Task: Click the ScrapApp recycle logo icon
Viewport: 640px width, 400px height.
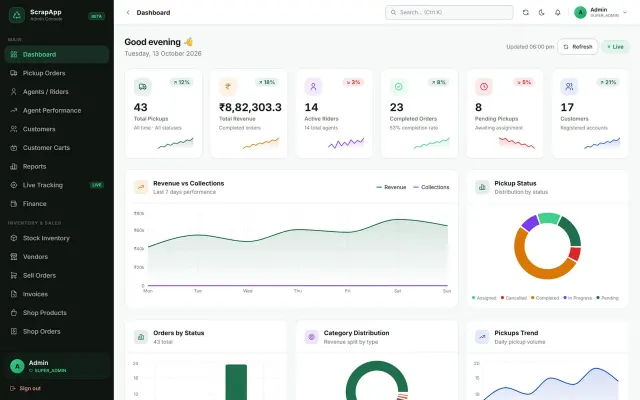Action: pyautogui.click(x=17, y=15)
